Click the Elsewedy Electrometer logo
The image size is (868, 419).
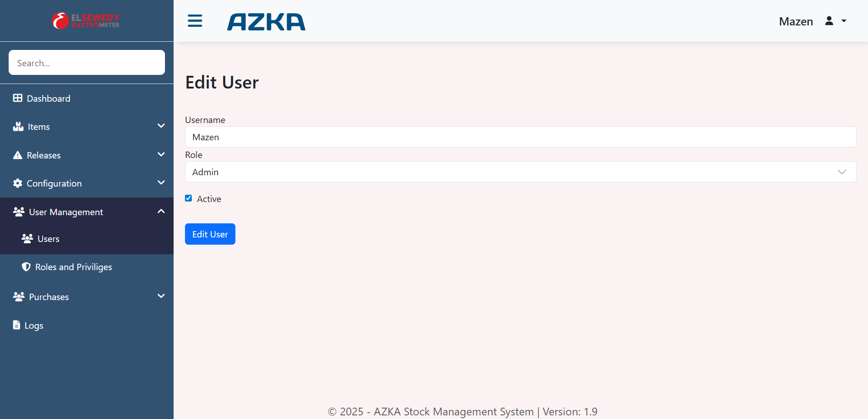(x=86, y=21)
